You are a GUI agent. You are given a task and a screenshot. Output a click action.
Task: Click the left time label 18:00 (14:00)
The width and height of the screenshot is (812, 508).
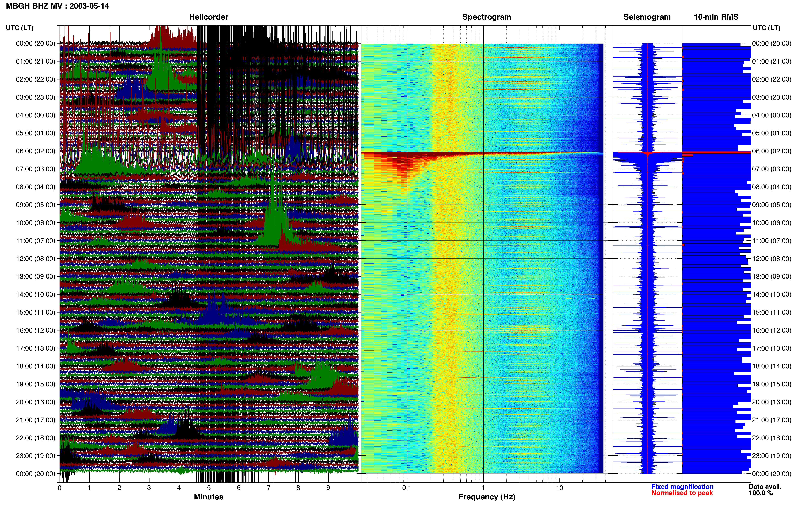36,366
